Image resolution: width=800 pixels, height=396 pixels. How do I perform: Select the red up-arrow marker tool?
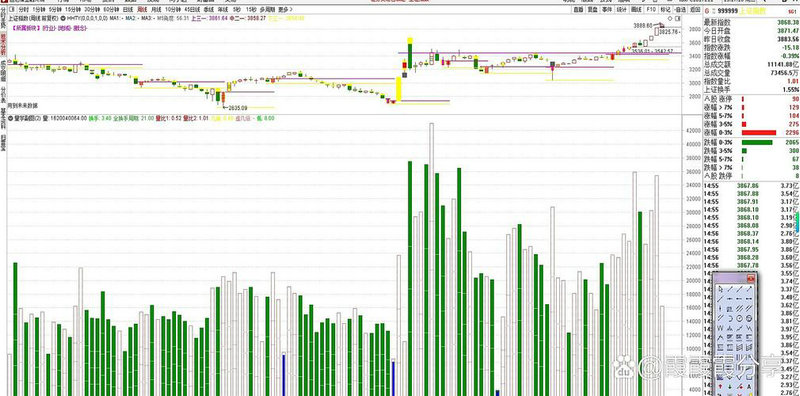(720, 386)
